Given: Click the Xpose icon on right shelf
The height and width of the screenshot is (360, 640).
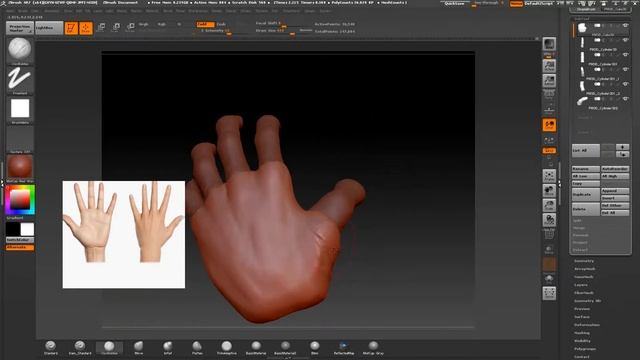Looking at the screenshot, I should (549, 293).
